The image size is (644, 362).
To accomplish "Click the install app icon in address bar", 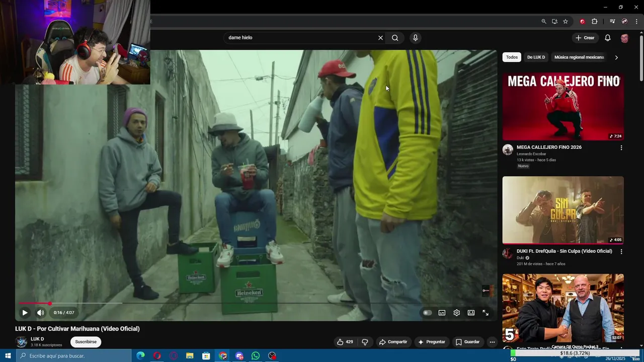I will coord(554,21).
